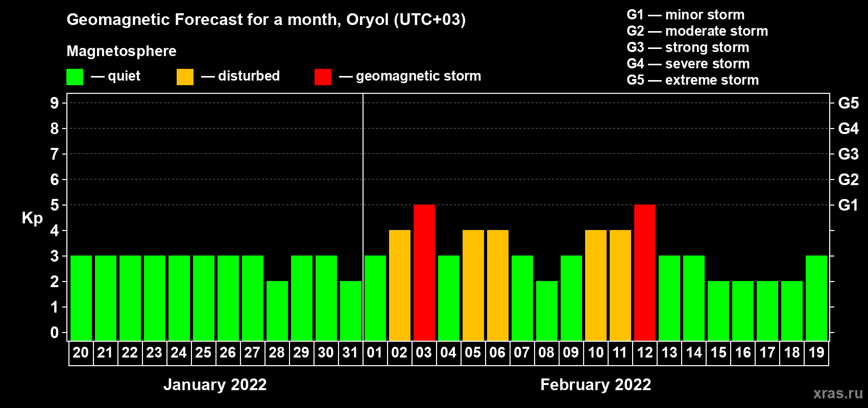Click the 'G2 — moderate storm' legend text
The height and width of the screenshot is (408, 868).
pos(697,31)
